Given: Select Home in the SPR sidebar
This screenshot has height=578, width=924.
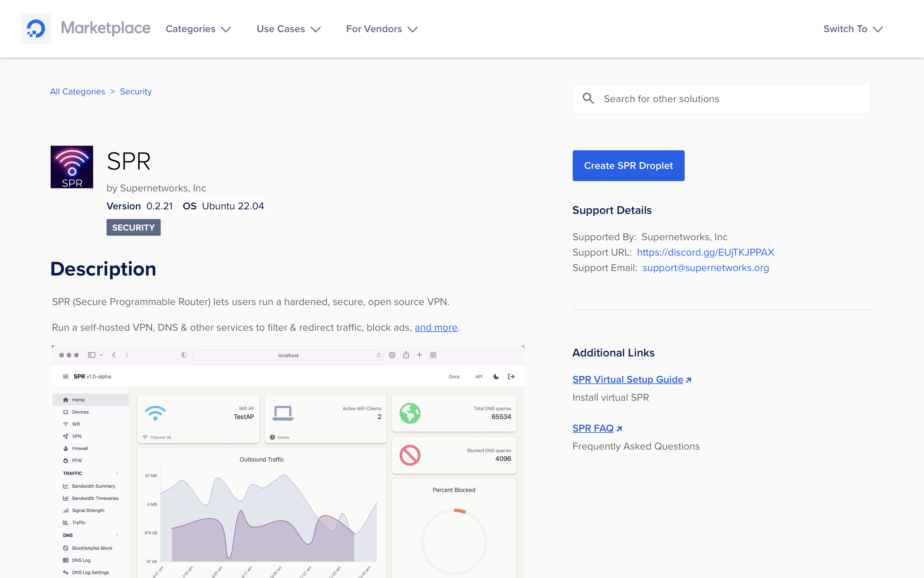Looking at the screenshot, I should (x=90, y=400).
